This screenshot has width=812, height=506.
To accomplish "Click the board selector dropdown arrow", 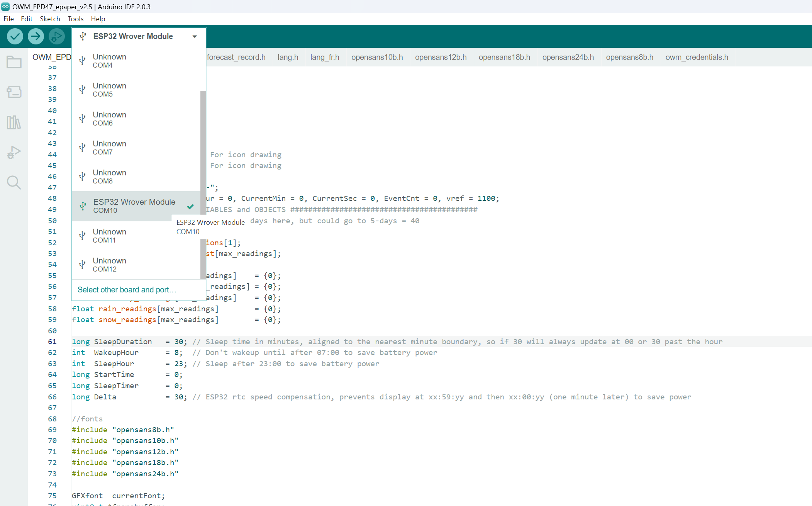I will click(x=195, y=36).
